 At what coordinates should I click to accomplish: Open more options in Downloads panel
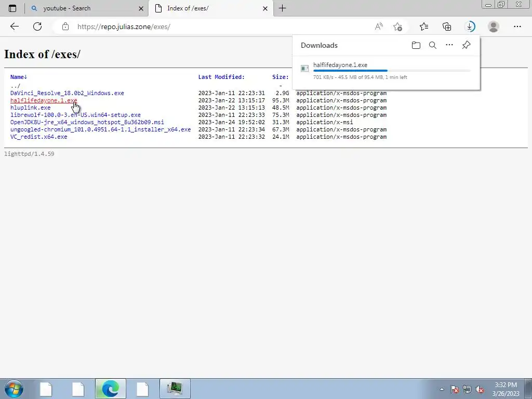pos(449,45)
